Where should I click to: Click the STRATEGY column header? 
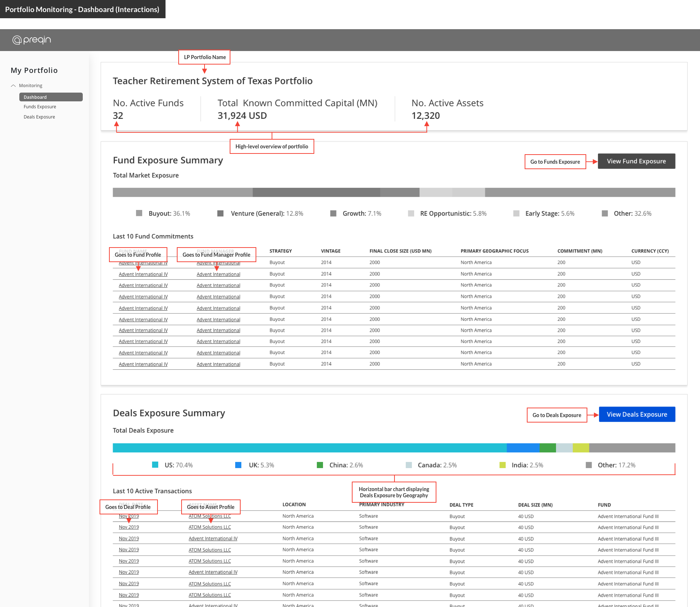280,251
